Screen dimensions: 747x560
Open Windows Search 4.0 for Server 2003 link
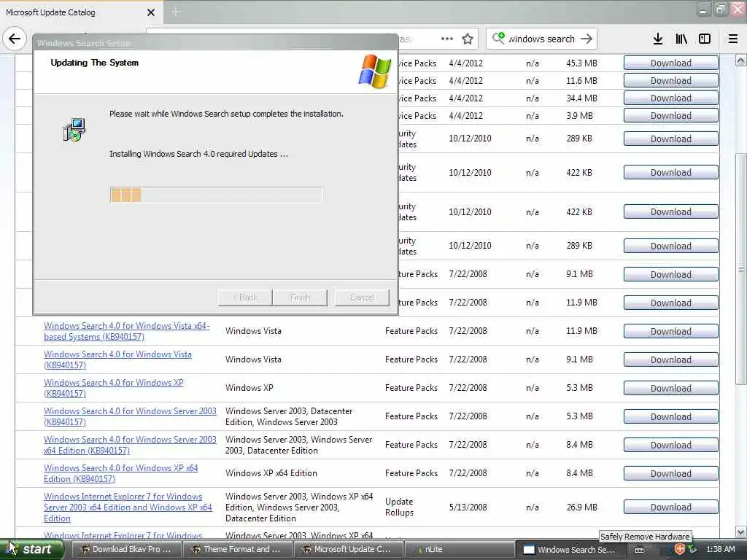pos(130,416)
